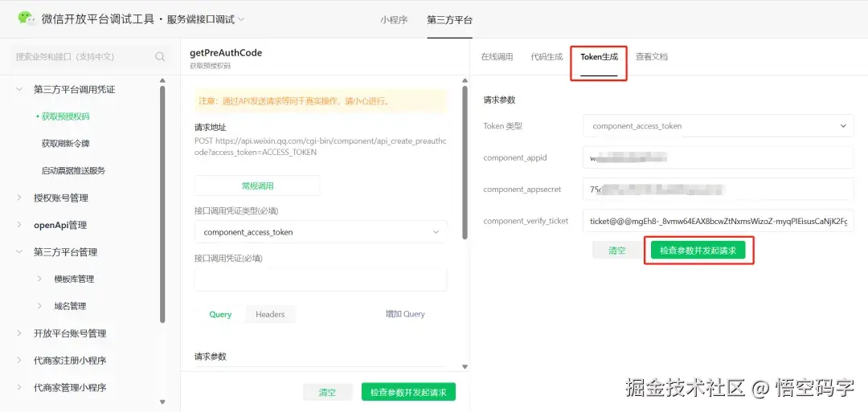Click the 常规调用 button
This screenshot has height=412, width=868.
point(257,186)
